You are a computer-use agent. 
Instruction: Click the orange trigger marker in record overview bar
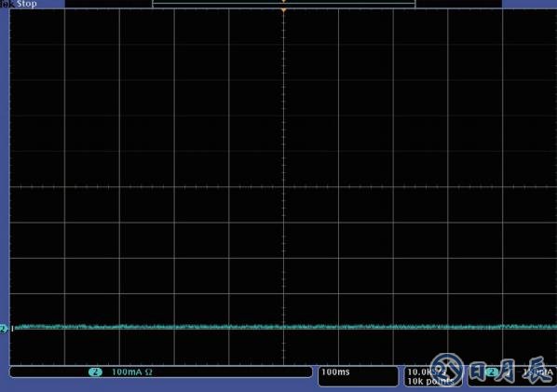point(283,2)
